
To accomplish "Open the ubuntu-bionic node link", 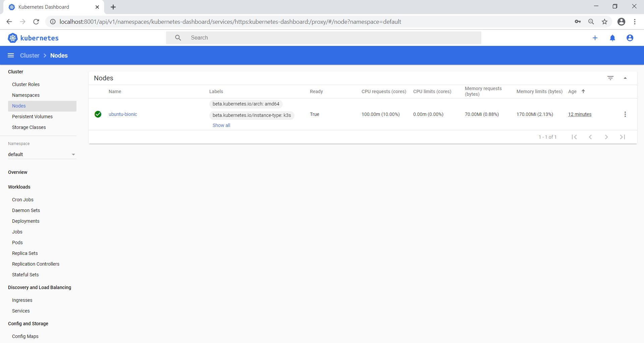I will click(x=123, y=114).
